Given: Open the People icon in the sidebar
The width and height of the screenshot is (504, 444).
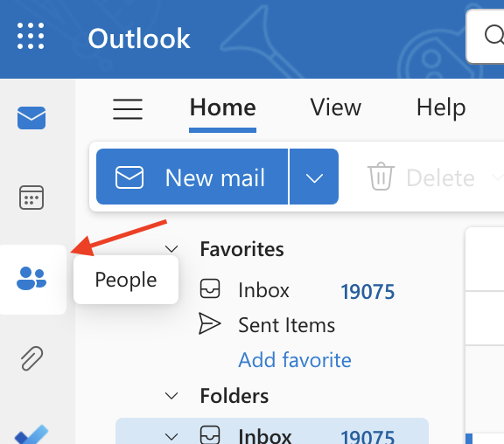Looking at the screenshot, I should click(31, 278).
